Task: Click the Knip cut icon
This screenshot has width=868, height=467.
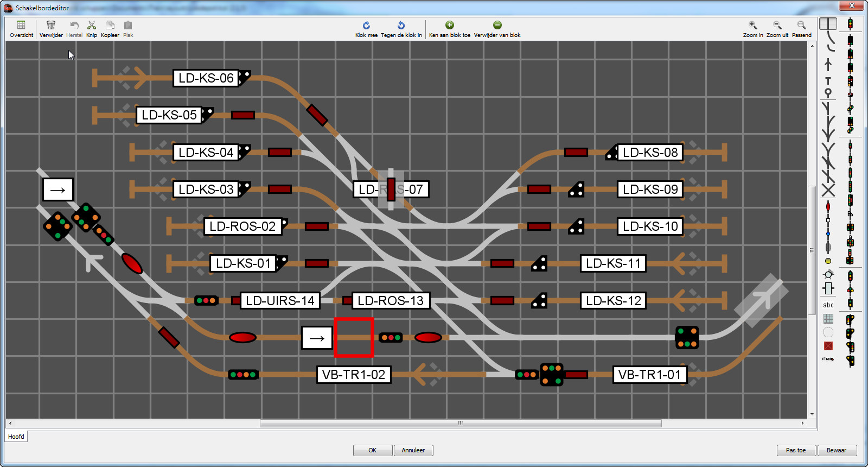Action: click(x=92, y=29)
